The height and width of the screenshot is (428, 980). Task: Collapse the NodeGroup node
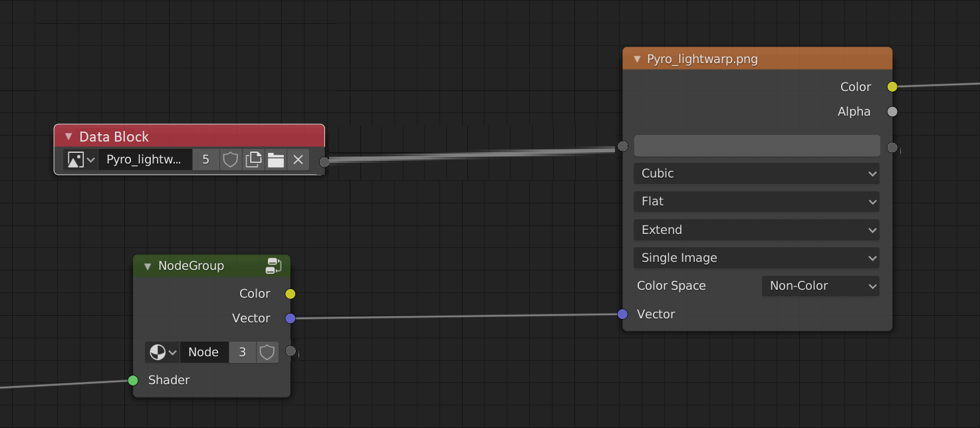click(x=148, y=267)
